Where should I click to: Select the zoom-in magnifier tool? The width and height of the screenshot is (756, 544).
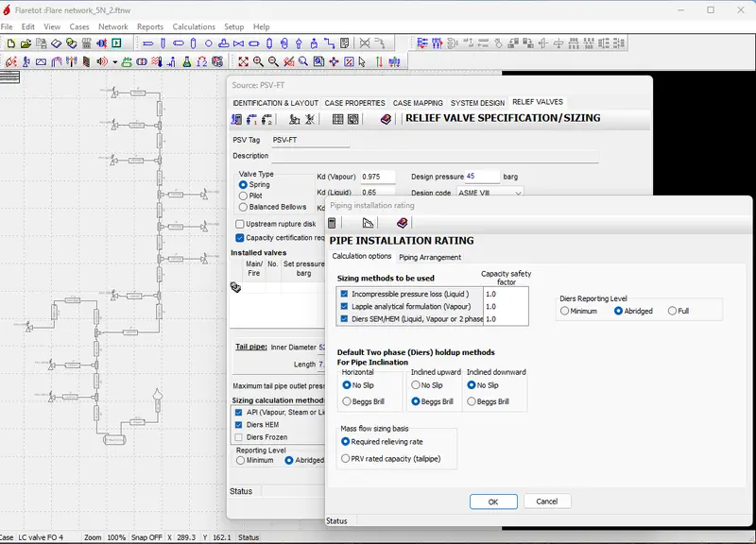pos(255,60)
